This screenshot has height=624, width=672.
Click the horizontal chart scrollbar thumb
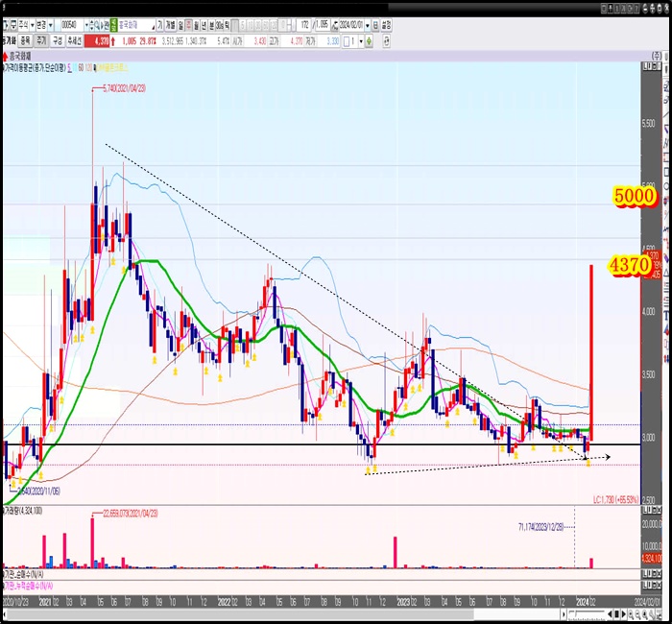[x=240, y=614]
